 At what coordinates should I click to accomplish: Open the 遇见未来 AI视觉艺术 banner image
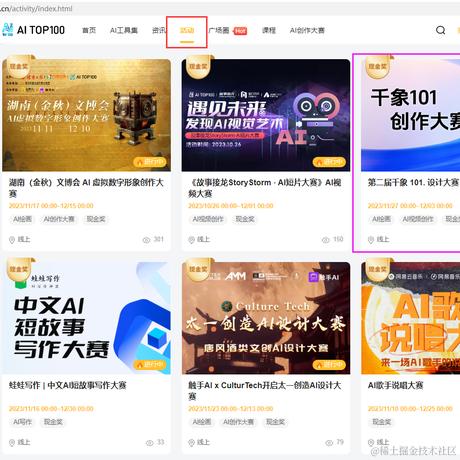(x=266, y=115)
